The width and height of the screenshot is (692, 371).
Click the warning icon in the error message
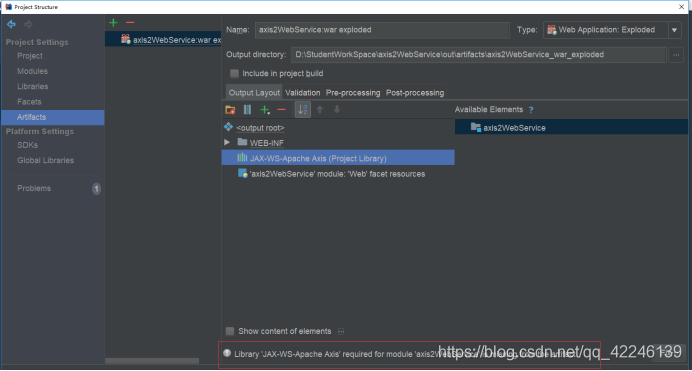[227, 353]
